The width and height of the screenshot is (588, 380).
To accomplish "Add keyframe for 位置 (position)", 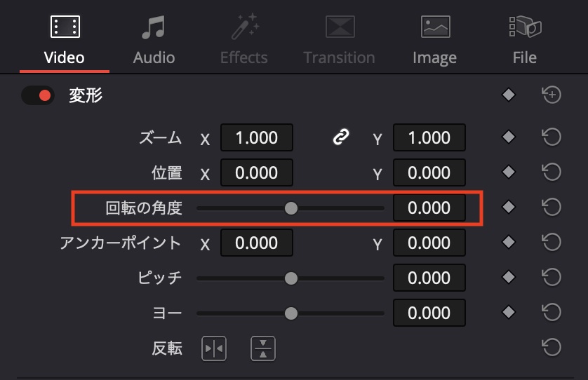I will (x=509, y=172).
